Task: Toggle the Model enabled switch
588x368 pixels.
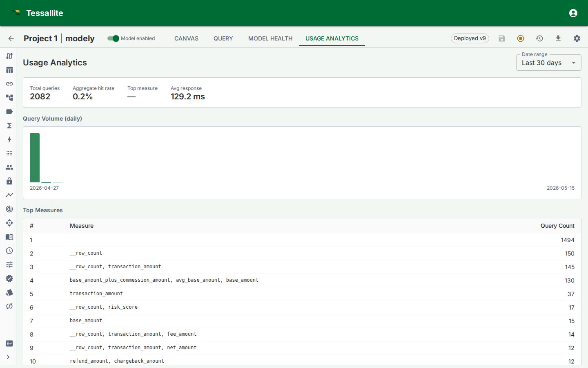Action: [113, 38]
